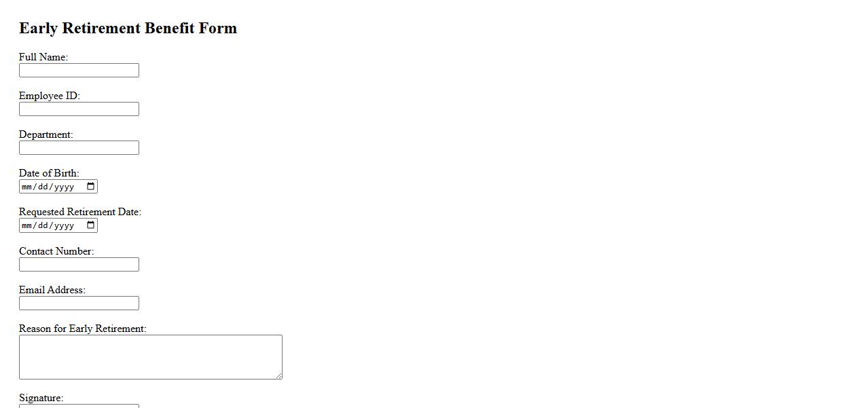Click year segment of Requested Retirement Date
This screenshot has height=408, width=868.
63,225
